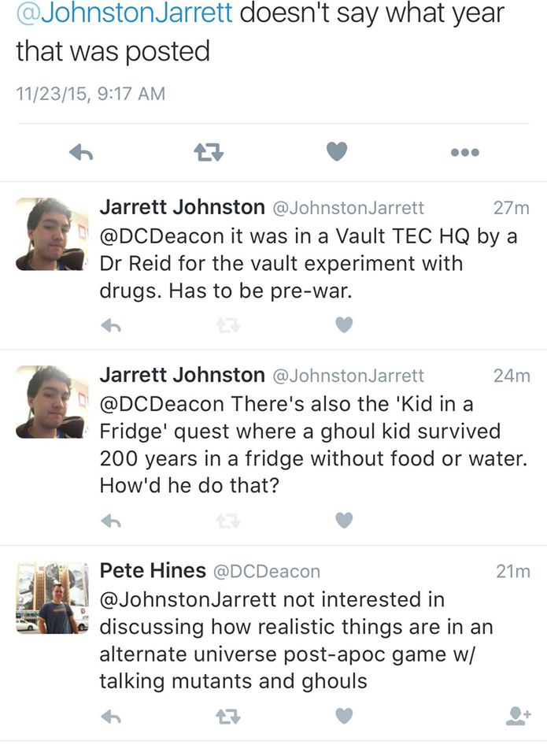Image resolution: width=547 pixels, height=756 pixels.
Task: Reply to Pete Hines' tweet
Action: point(113,715)
